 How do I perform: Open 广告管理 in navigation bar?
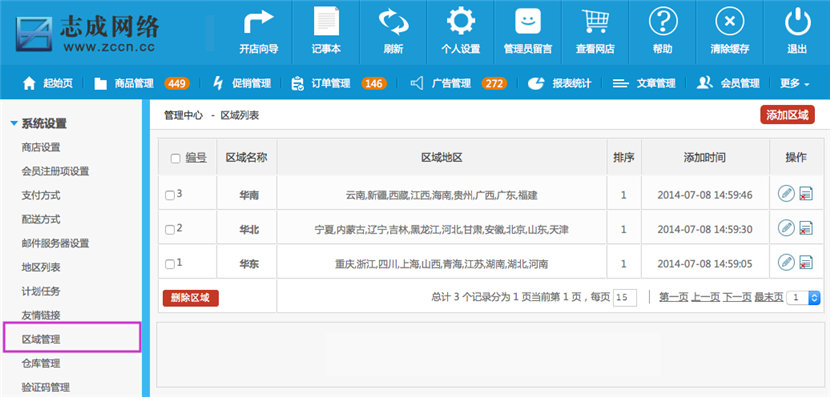(441, 83)
